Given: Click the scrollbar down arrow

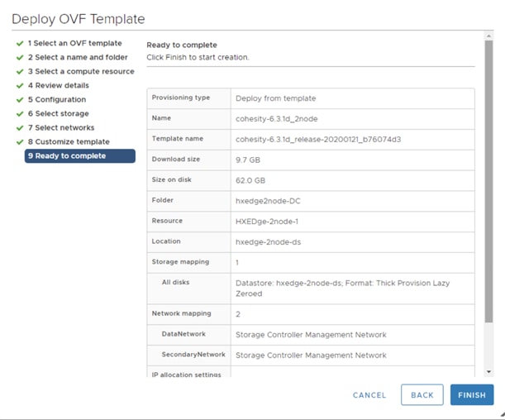Looking at the screenshot, I should click(488, 372).
